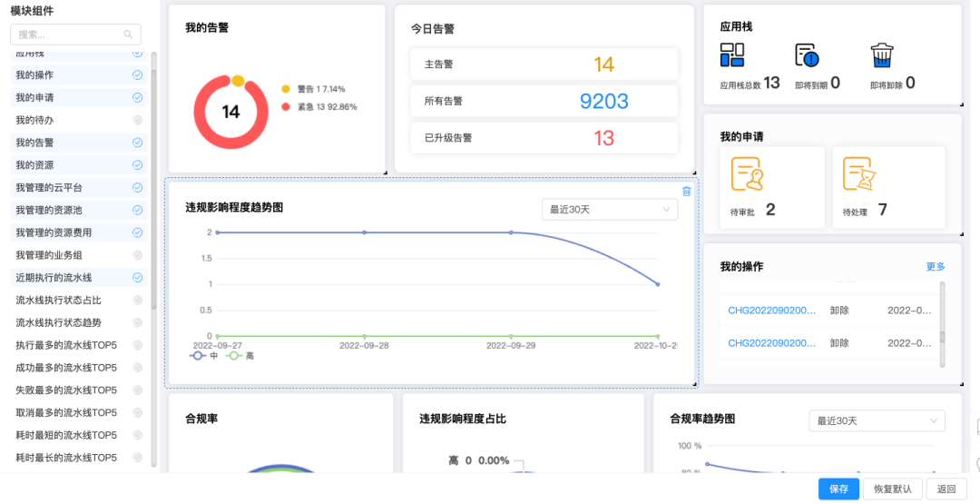
Task: Enable the 流水线执行状态占比 module
Action: (x=138, y=301)
